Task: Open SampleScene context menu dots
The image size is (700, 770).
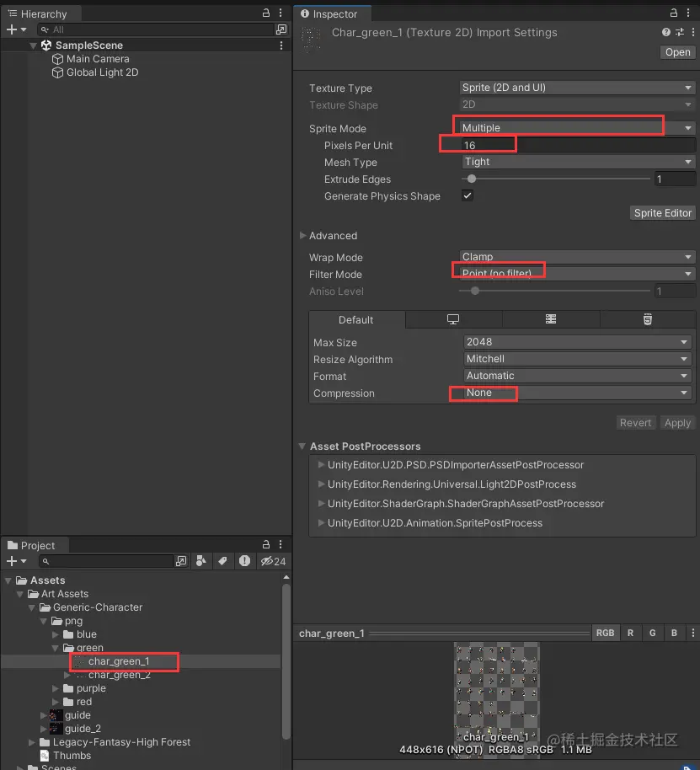Action: (281, 45)
